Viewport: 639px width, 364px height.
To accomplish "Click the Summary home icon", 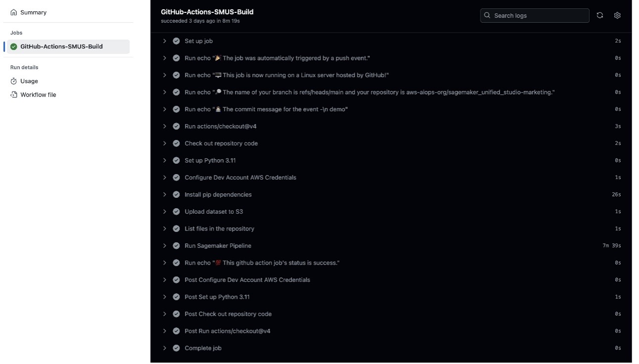I will pyautogui.click(x=14, y=12).
